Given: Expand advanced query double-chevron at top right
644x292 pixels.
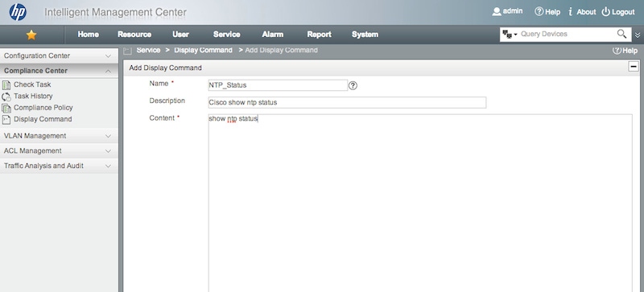Looking at the screenshot, I should 638,35.
